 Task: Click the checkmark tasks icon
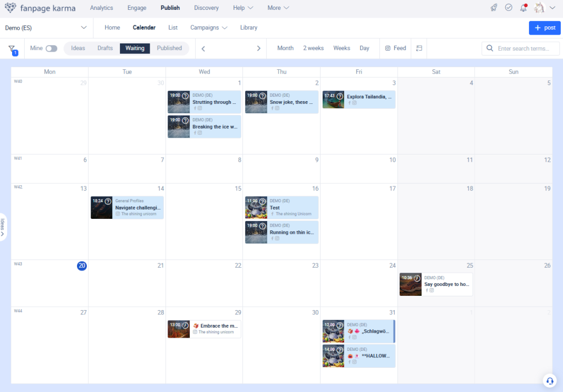tap(509, 8)
